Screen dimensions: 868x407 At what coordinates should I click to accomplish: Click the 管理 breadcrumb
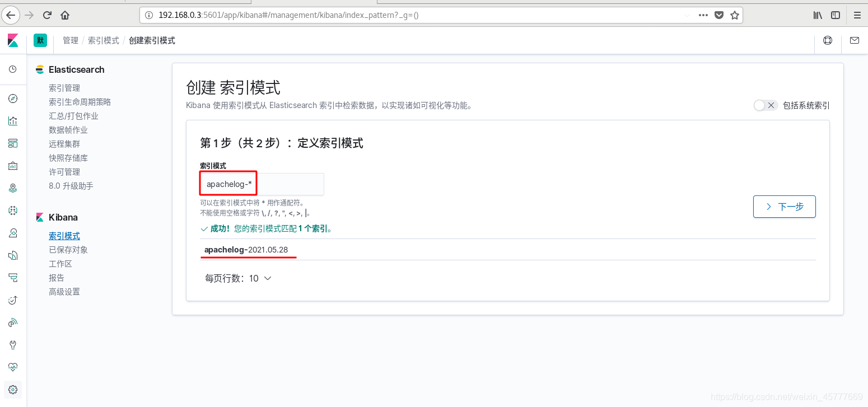point(71,40)
